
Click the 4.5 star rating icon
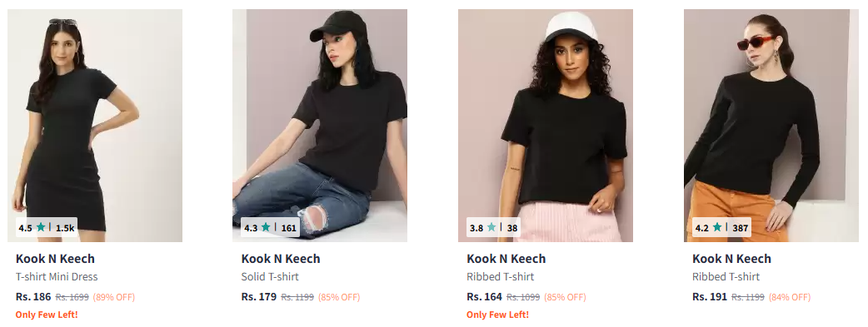coord(41,227)
